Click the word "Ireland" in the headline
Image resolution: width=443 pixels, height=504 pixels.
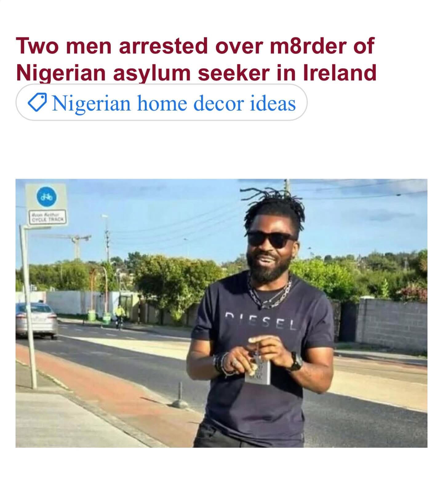pos(340,73)
